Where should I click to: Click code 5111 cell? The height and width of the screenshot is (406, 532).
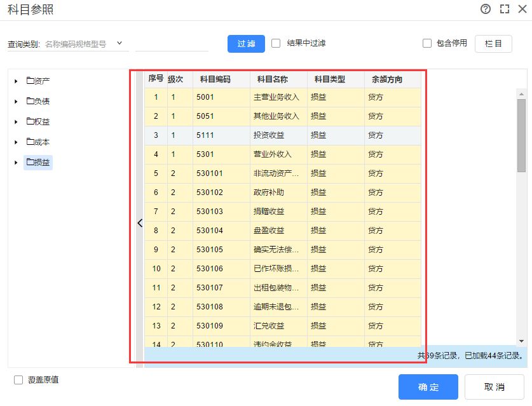tap(221, 135)
